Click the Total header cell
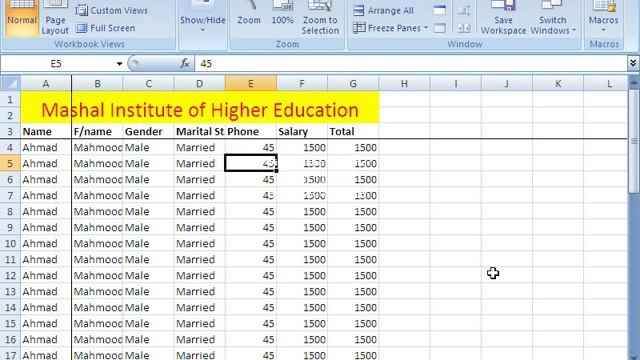Viewport: 640px width, 360px height. click(x=353, y=131)
